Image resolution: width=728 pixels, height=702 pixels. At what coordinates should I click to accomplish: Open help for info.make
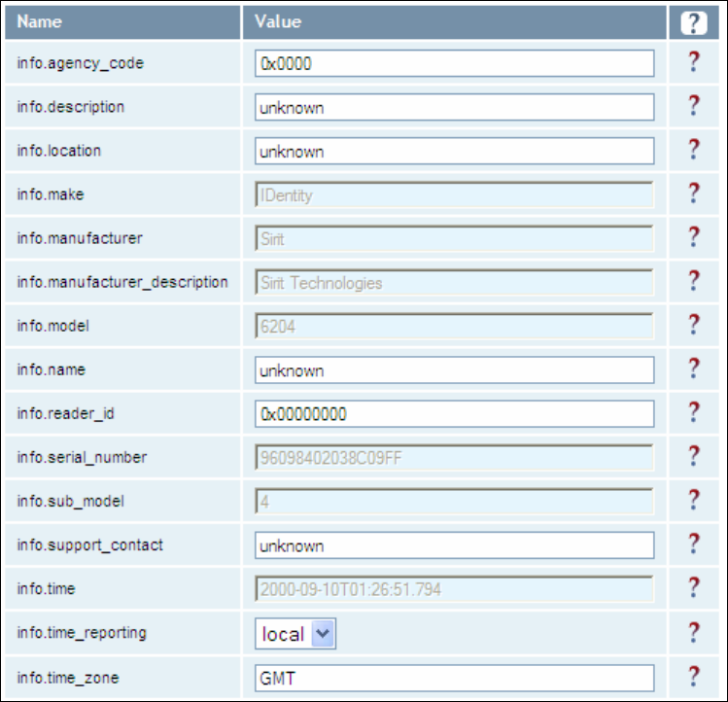tap(694, 193)
